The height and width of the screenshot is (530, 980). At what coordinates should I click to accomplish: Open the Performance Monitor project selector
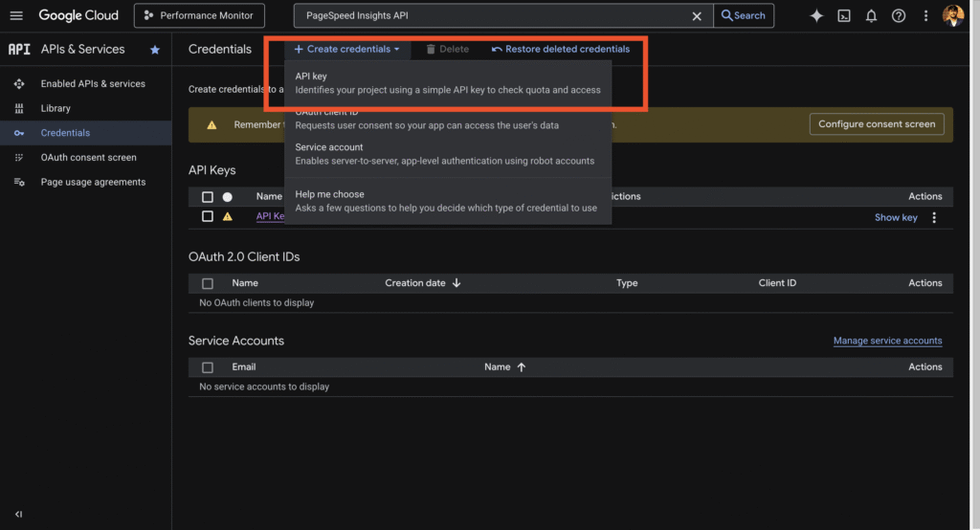[199, 15]
